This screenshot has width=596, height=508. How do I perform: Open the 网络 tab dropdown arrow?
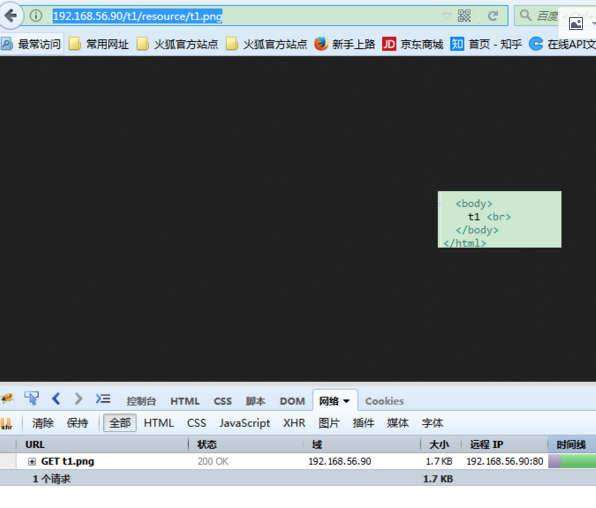346,401
